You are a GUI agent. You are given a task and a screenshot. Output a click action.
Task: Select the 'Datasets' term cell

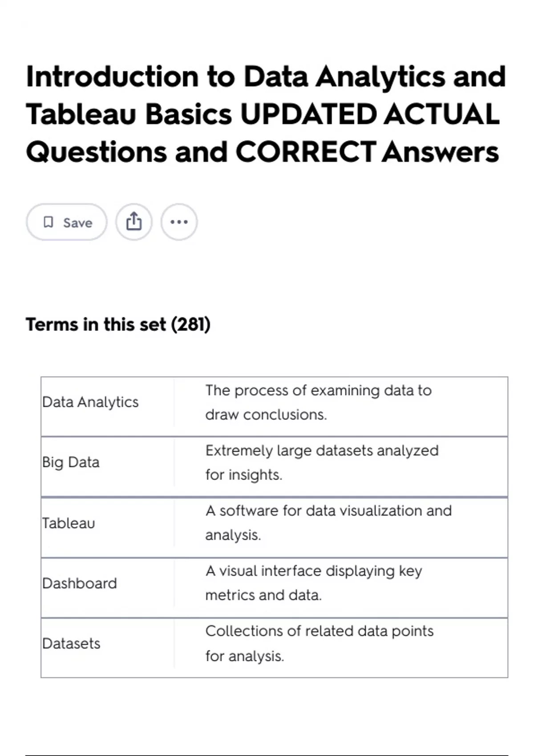point(71,643)
